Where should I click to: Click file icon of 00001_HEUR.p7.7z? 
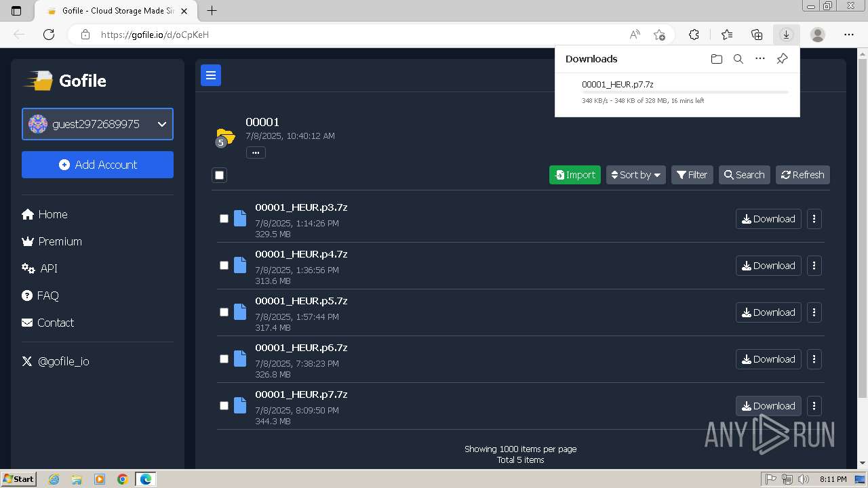(x=240, y=405)
